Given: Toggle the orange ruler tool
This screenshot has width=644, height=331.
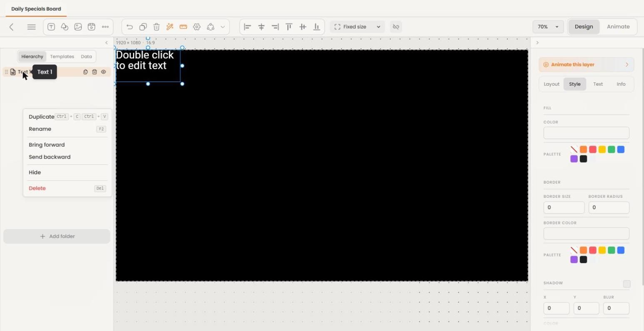Looking at the screenshot, I should pos(183,27).
